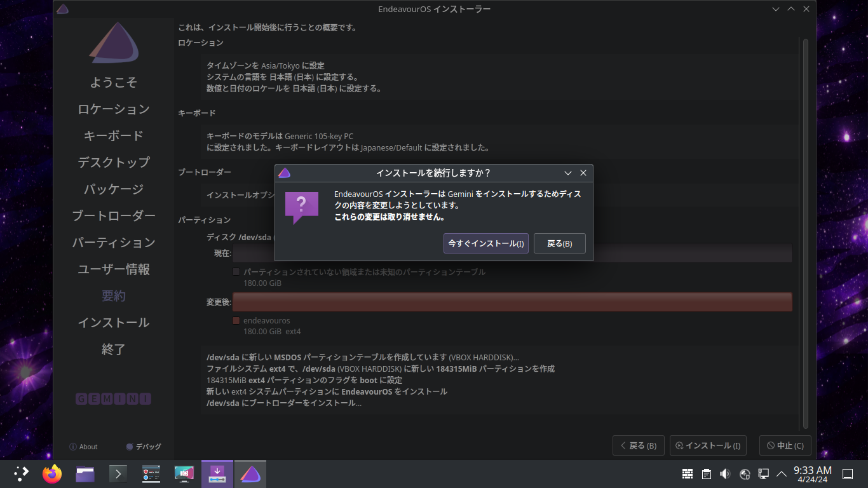868x488 pixels.
Task: Select the インストール step in the sidebar
Action: (x=114, y=323)
